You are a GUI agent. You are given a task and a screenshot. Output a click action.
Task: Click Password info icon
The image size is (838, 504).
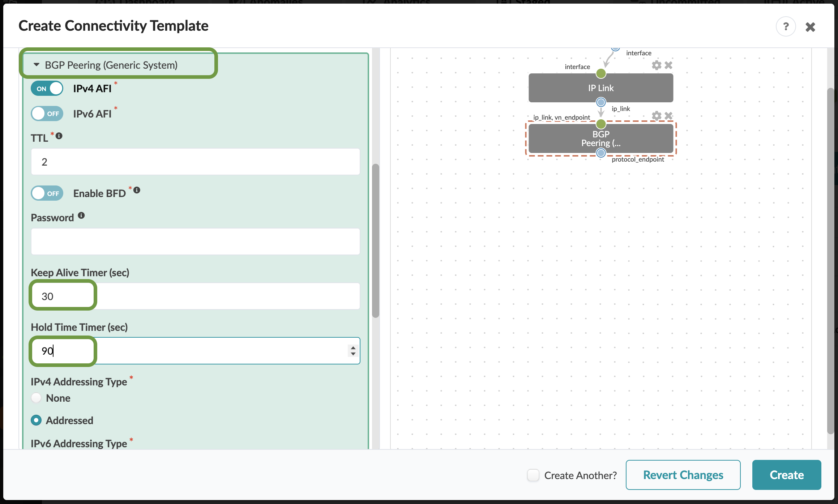pyautogui.click(x=81, y=215)
